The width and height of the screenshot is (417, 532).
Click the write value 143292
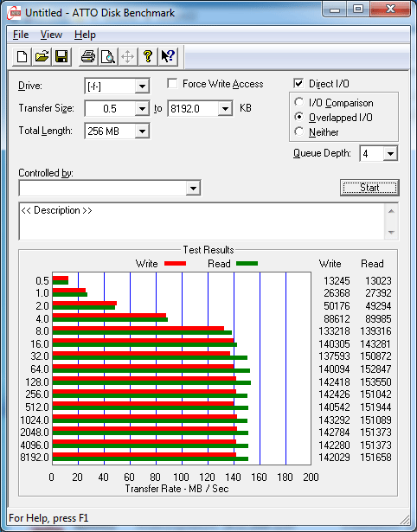(334, 420)
